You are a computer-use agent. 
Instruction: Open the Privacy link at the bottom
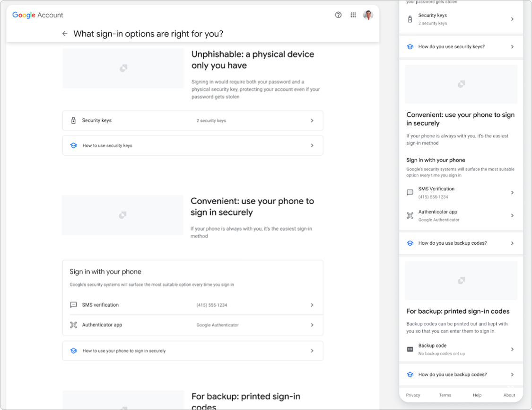(x=413, y=395)
